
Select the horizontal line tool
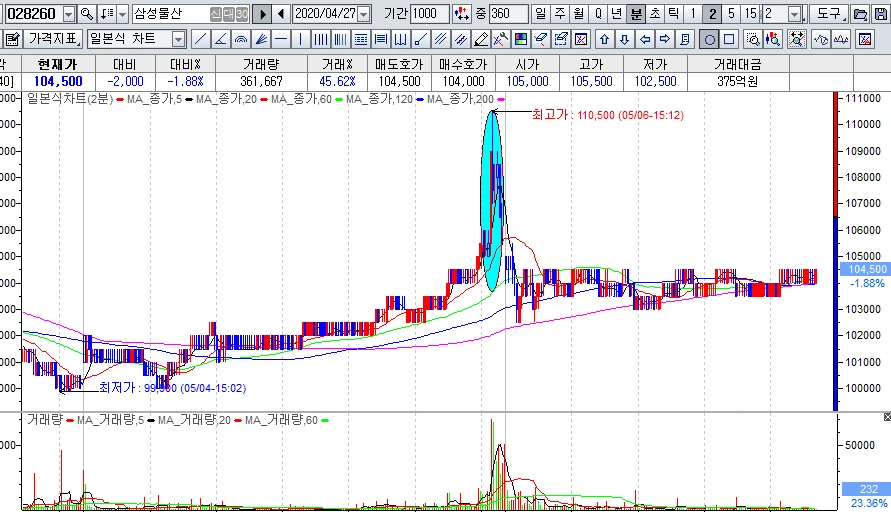(281, 39)
